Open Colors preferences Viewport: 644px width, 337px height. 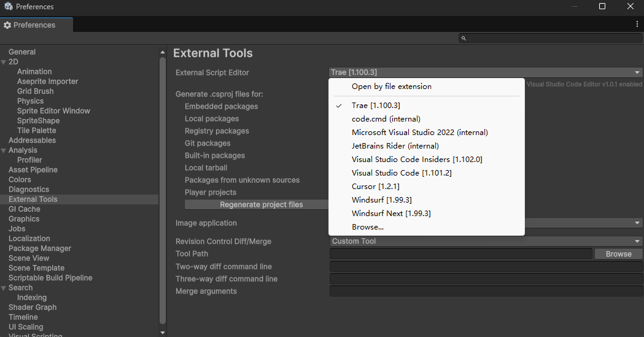[x=20, y=180]
